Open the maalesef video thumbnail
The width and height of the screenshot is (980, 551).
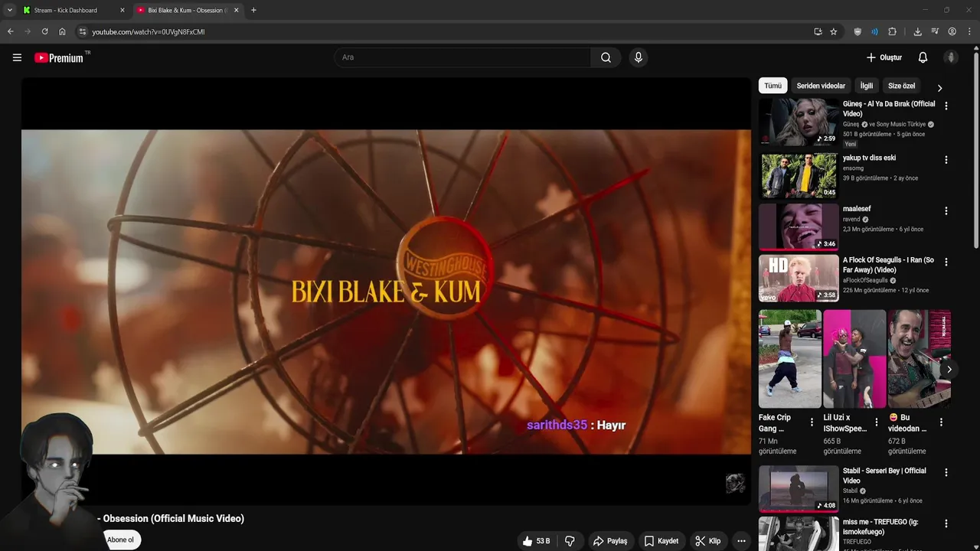tap(799, 227)
